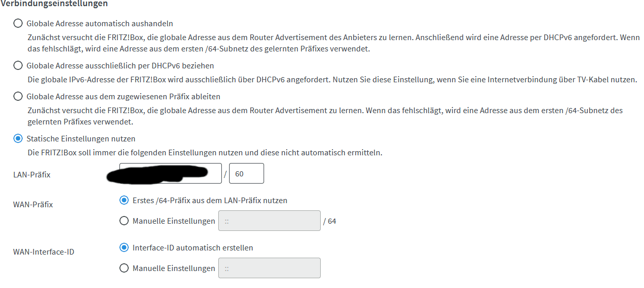This screenshot has width=644, height=288.
Task: Click the manual WAN-Interface-ID input field
Action: (269, 268)
